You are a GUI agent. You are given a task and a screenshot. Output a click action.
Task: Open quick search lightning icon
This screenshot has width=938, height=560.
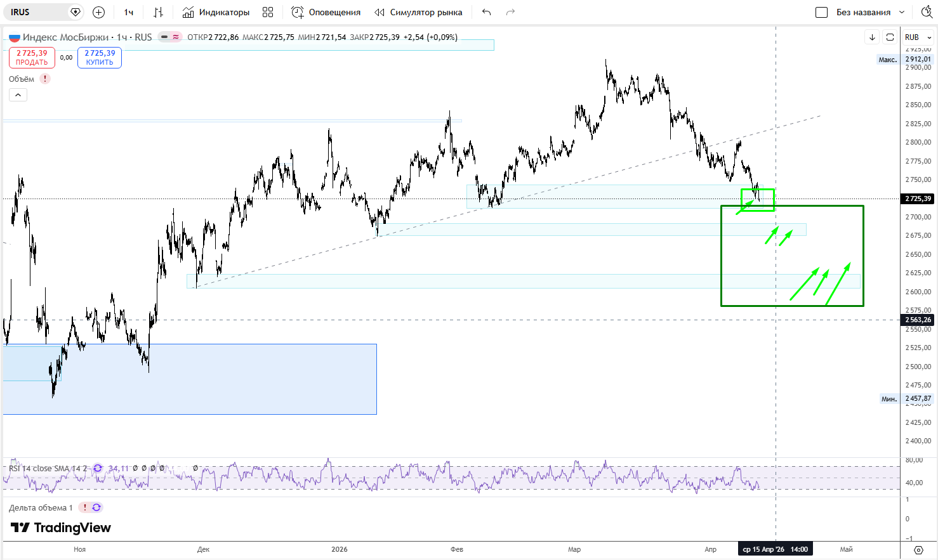[x=927, y=12]
